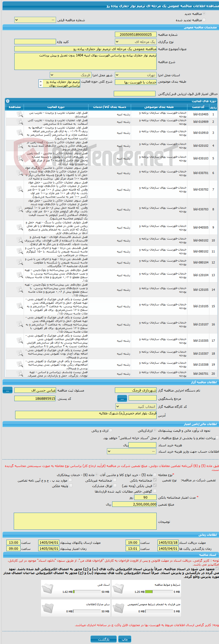Toggle اوراق مشارکت checkbox

(x=115, y=485)
